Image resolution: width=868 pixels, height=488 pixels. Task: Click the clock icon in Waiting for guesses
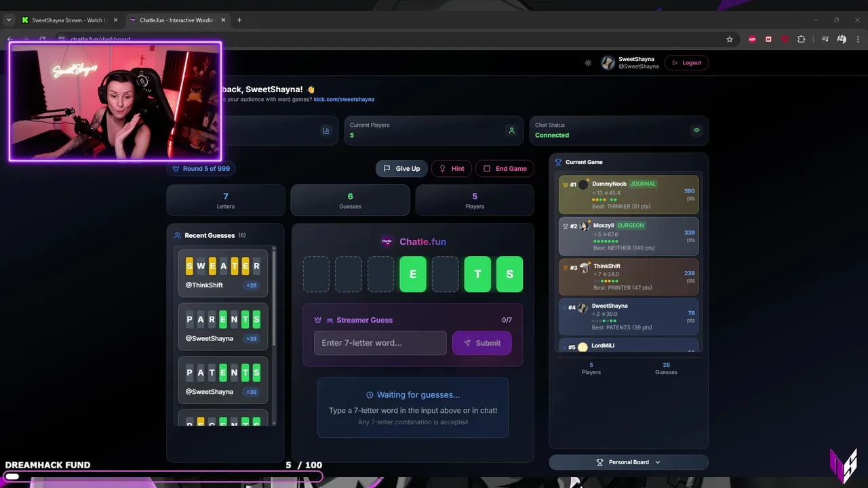coord(370,395)
